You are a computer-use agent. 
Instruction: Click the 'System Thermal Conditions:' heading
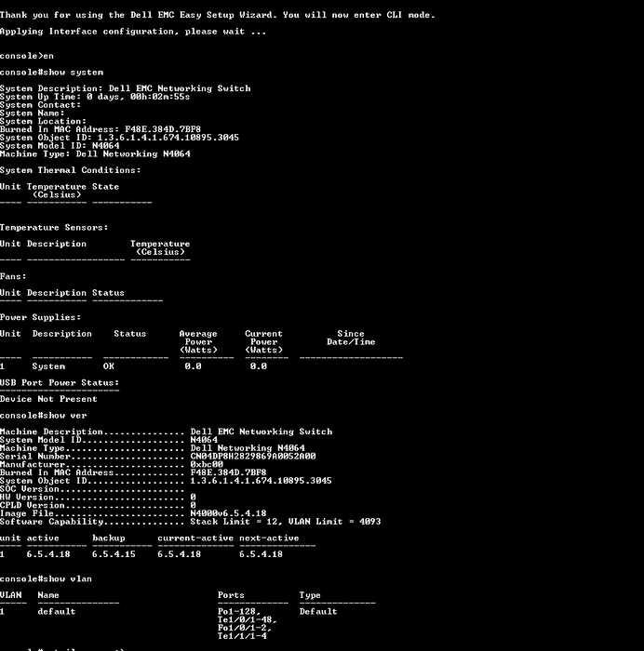70,170
